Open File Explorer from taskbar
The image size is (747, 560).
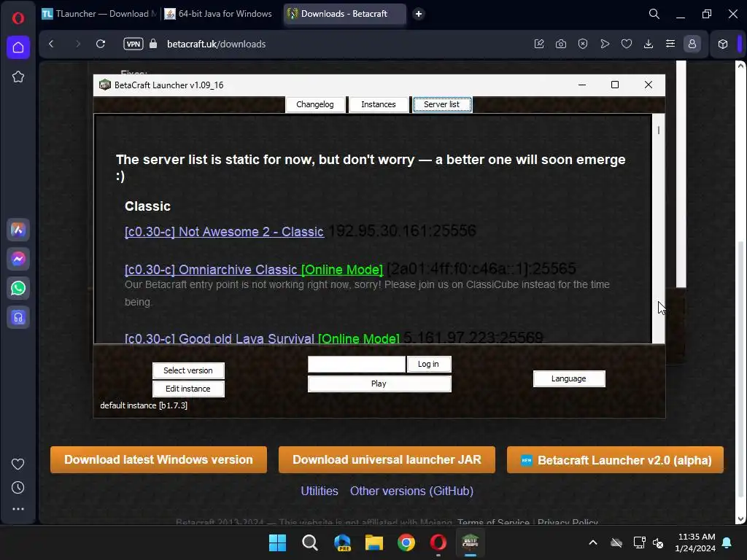pyautogui.click(x=374, y=542)
